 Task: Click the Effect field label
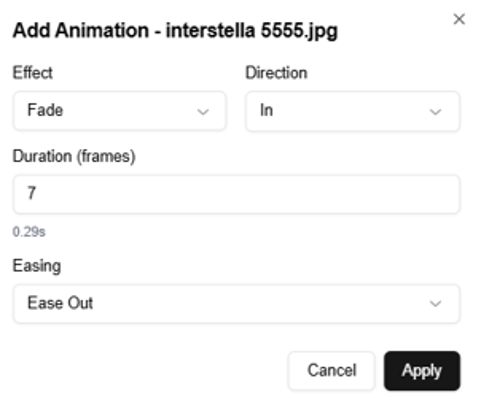[x=32, y=73]
